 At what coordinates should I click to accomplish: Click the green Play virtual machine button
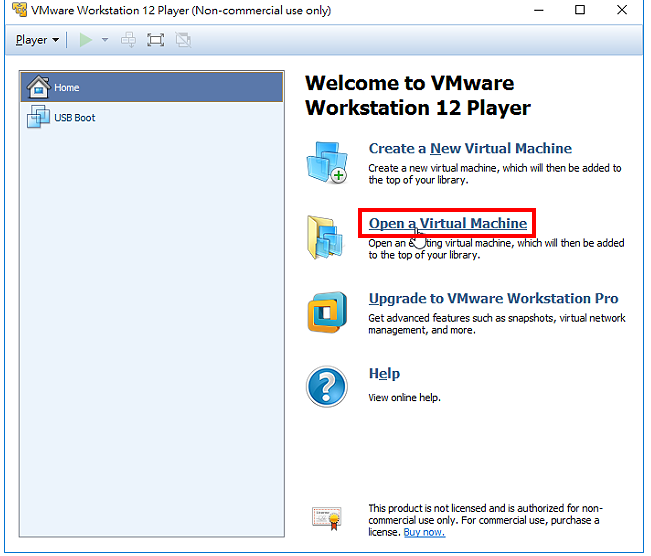pos(86,40)
